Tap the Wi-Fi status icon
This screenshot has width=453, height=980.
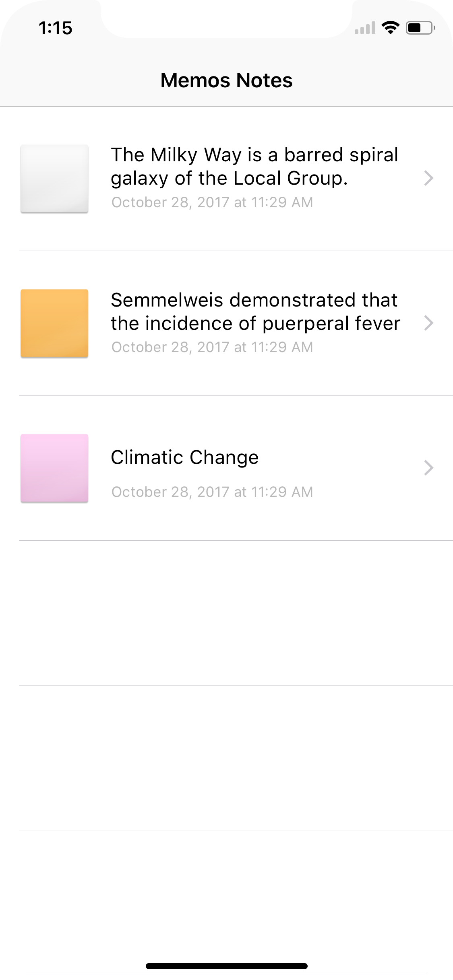(390, 28)
